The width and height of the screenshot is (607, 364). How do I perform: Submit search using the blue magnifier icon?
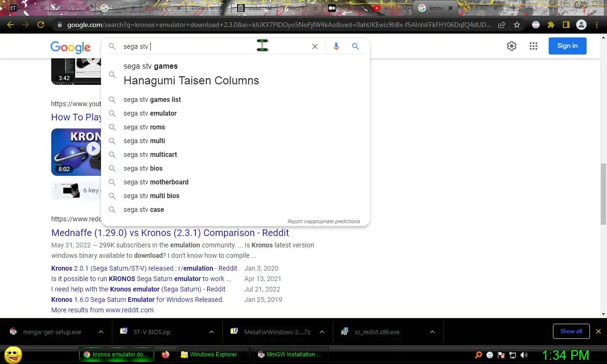coord(355,46)
